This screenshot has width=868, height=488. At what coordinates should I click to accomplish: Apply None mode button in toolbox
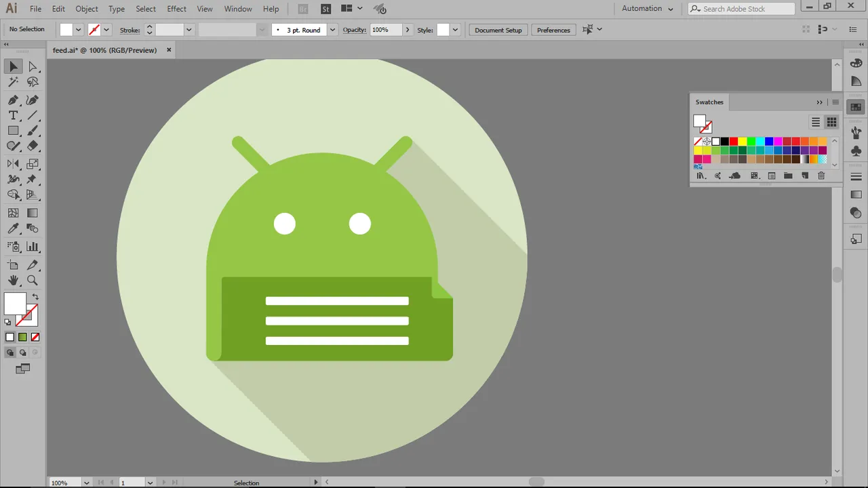[x=35, y=337]
